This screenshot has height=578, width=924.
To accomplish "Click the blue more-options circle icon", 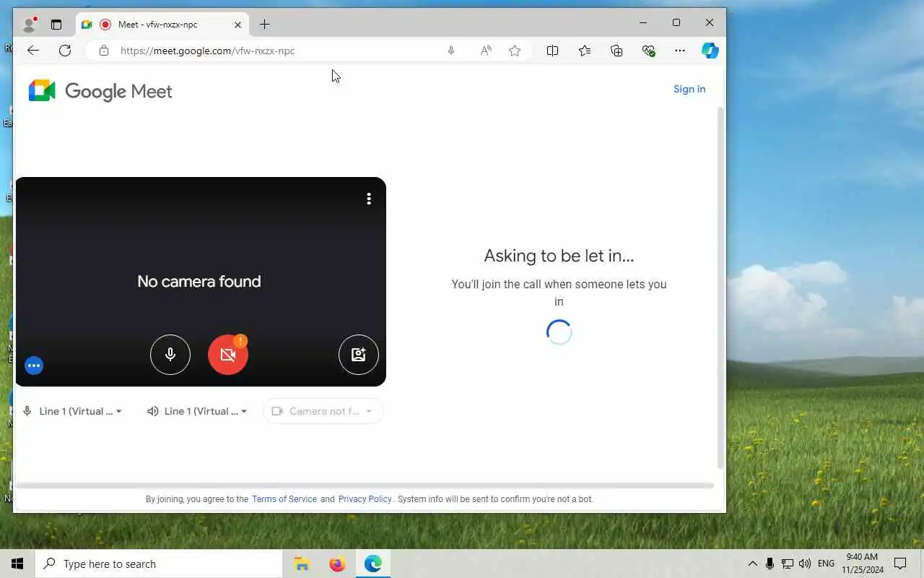I will 34,366.
